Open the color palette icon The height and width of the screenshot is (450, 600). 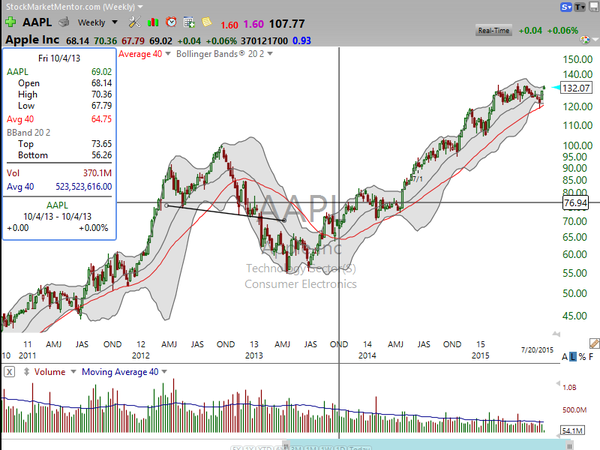[585, 39]
